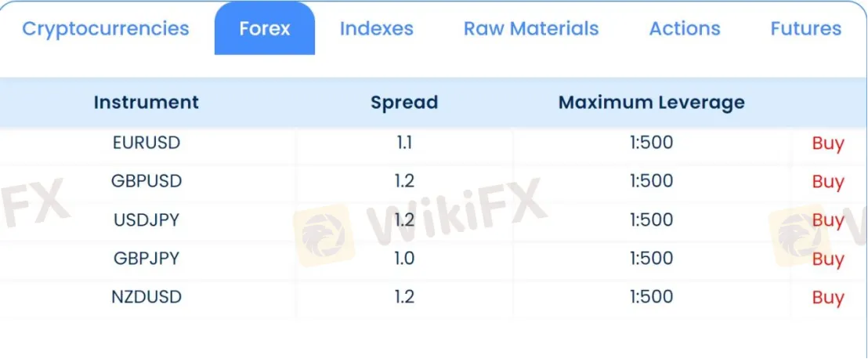Switch to the Cryptocurrencies tab
This screenshot has height=359, width=868.
click(x=105, y=28)
